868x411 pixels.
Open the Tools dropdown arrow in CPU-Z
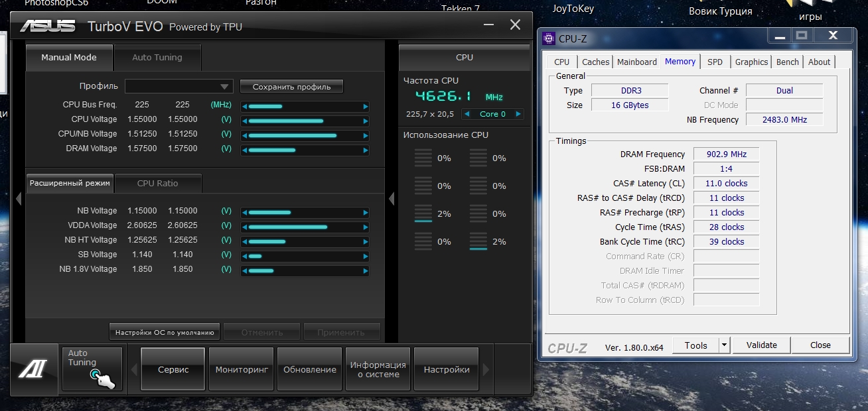[x=724, y=345]
